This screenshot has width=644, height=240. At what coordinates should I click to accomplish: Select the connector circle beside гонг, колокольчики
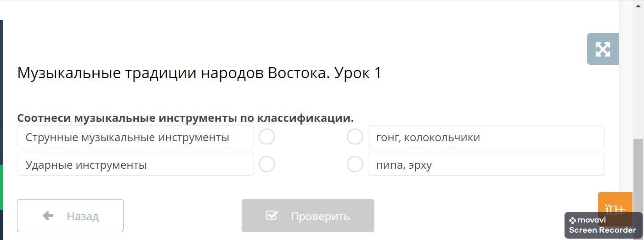(x=355, y=137)
